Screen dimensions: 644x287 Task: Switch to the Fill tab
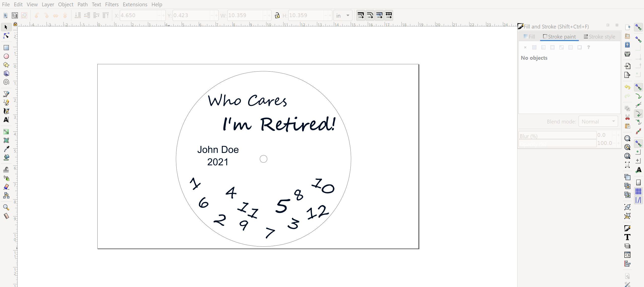[x=529, y=37]
